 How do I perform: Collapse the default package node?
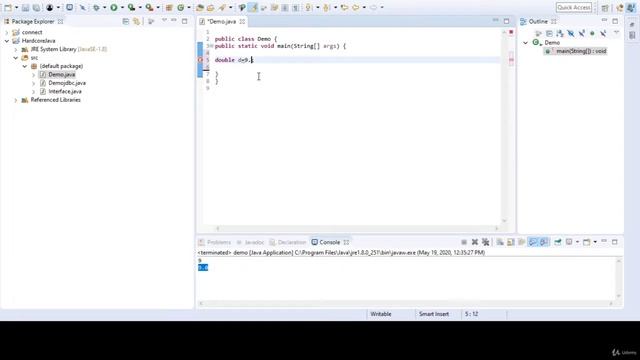24,66
